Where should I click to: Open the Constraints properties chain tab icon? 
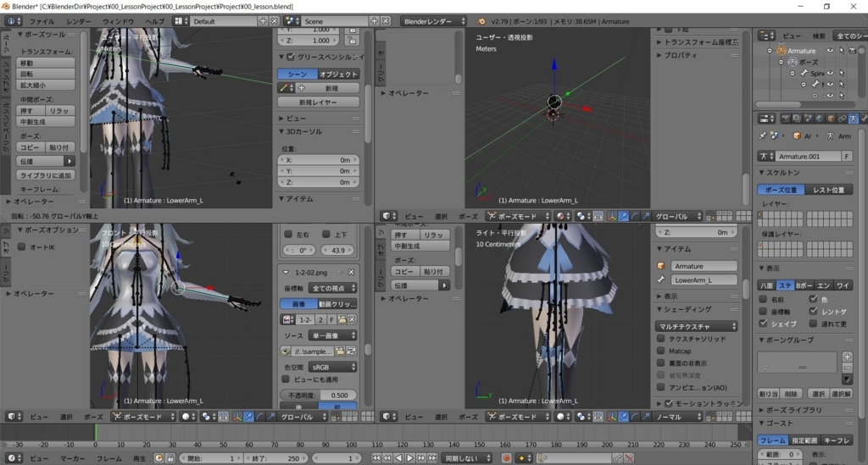pyautogui.click(x=842, y=119)
